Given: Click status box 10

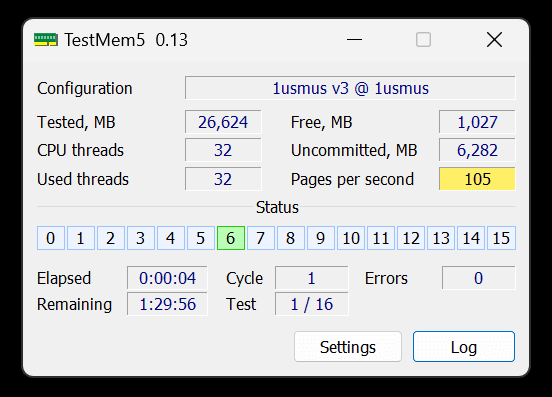Looking at the screenshot, I should tap(351, 238).
